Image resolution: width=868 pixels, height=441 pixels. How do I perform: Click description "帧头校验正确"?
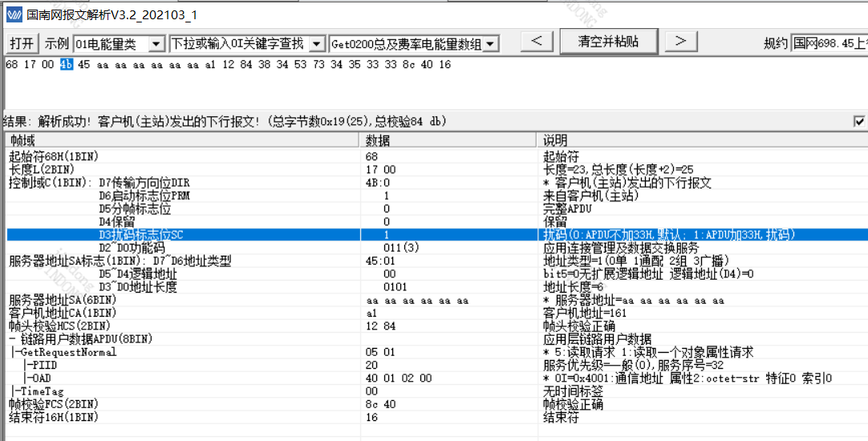pyautogui.click(x=579, y=326)
